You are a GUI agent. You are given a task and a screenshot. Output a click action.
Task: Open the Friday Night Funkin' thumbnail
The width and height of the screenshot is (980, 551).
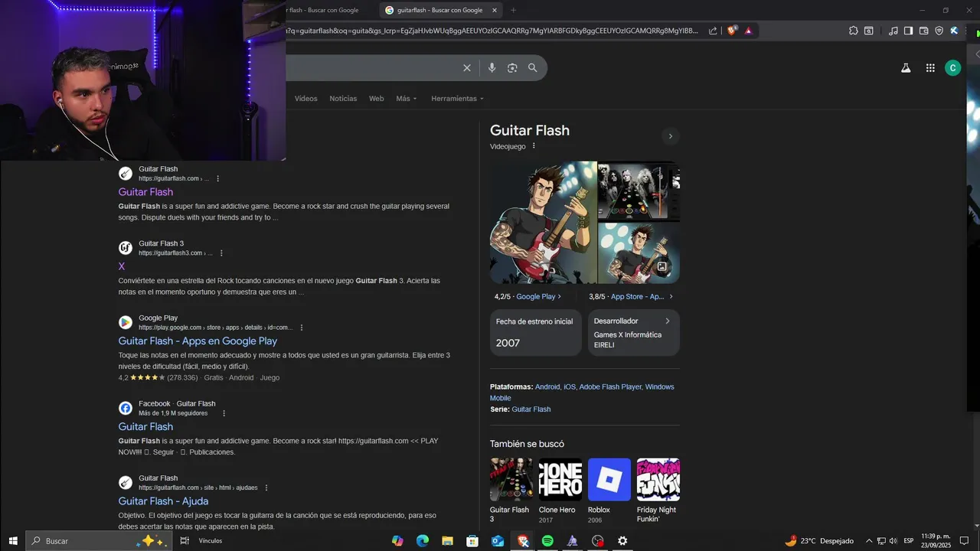(x=658, y=480)
